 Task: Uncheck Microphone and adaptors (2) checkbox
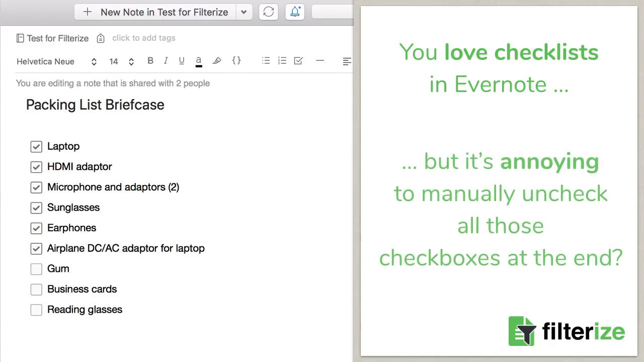pyautogui.click(x=36, y=187)
